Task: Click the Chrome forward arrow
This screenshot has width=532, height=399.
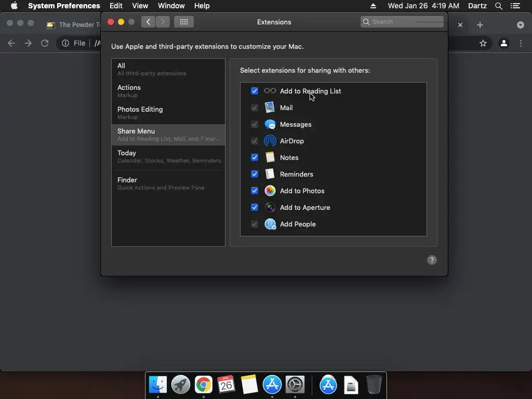Action: click(x=28, y=43)
